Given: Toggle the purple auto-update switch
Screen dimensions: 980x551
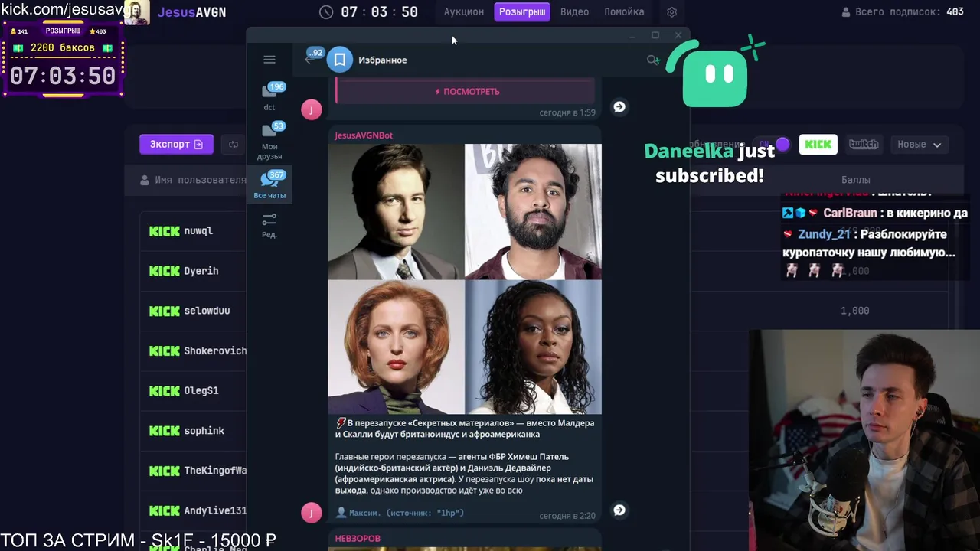Looking at the screenshot, I should coord(774,144).
